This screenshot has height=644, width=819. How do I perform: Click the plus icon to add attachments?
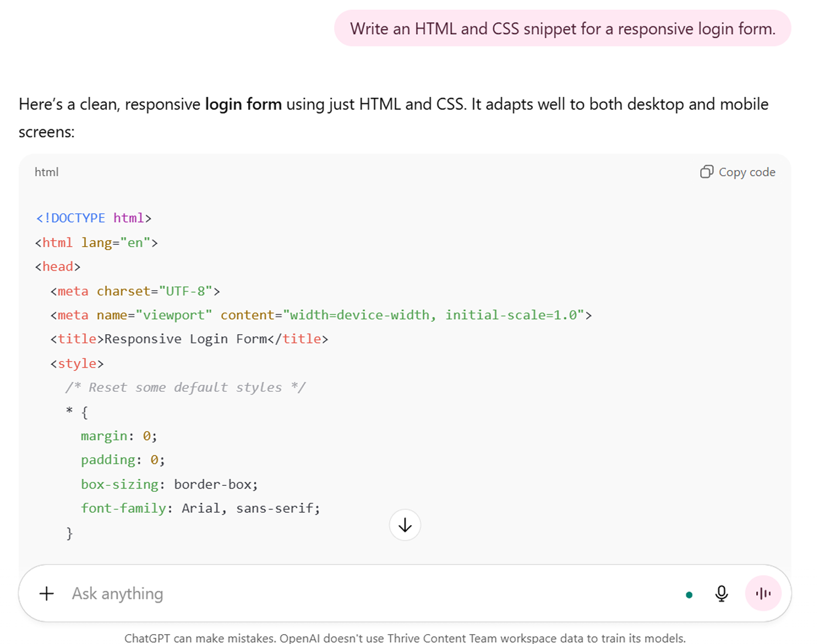[x=46, y=593]
